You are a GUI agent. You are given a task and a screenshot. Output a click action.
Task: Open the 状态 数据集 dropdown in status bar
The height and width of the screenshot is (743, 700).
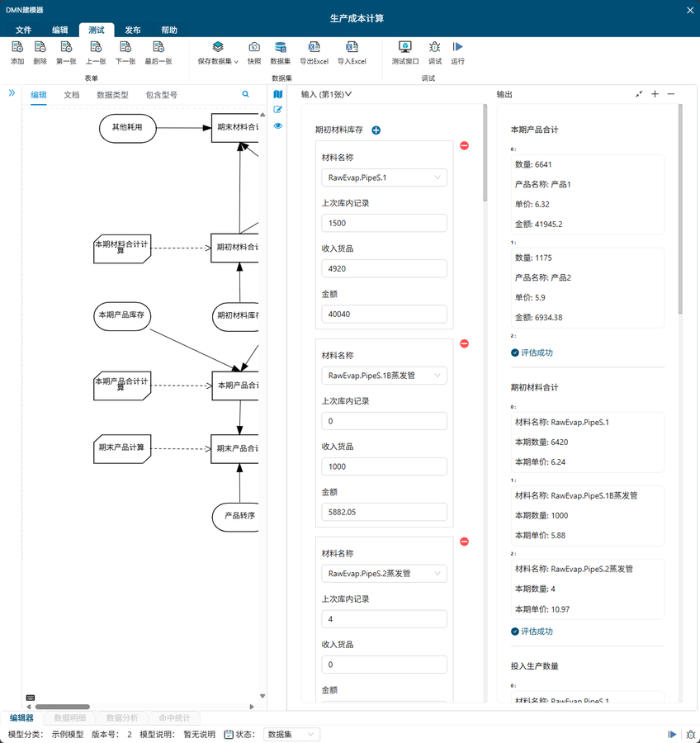point(291,734)
